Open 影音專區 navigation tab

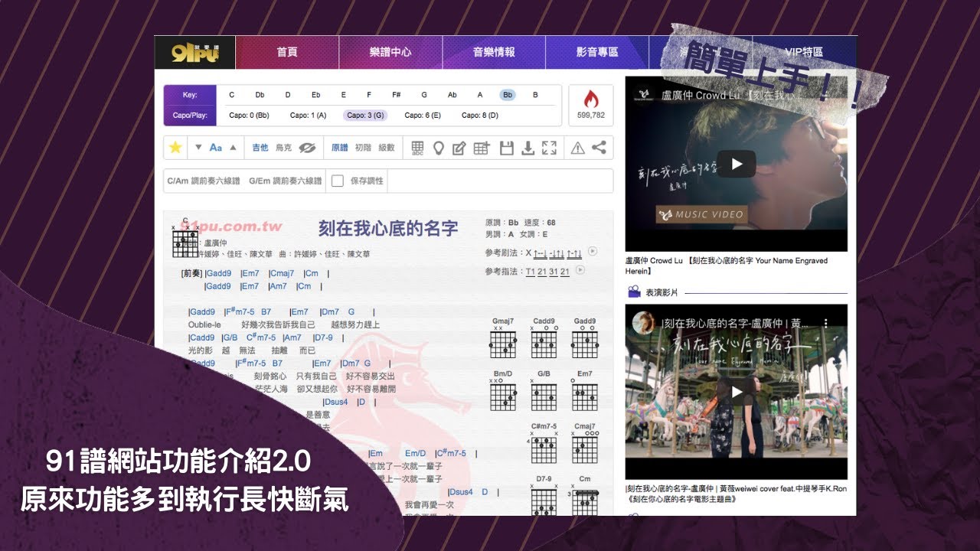pos(597,53)
